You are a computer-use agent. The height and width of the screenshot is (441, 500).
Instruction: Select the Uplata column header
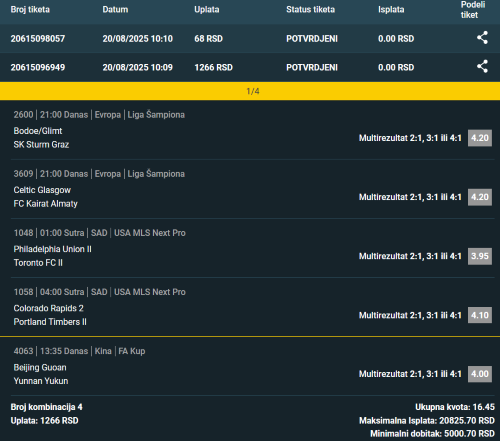point(207,9)
